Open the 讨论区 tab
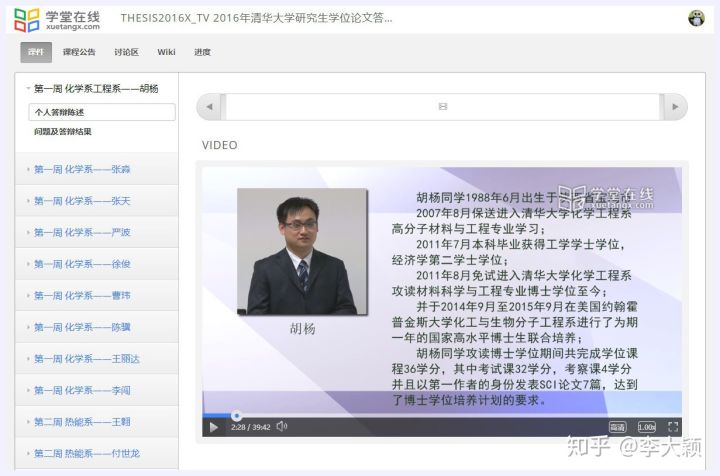 [x=126, y=52]
